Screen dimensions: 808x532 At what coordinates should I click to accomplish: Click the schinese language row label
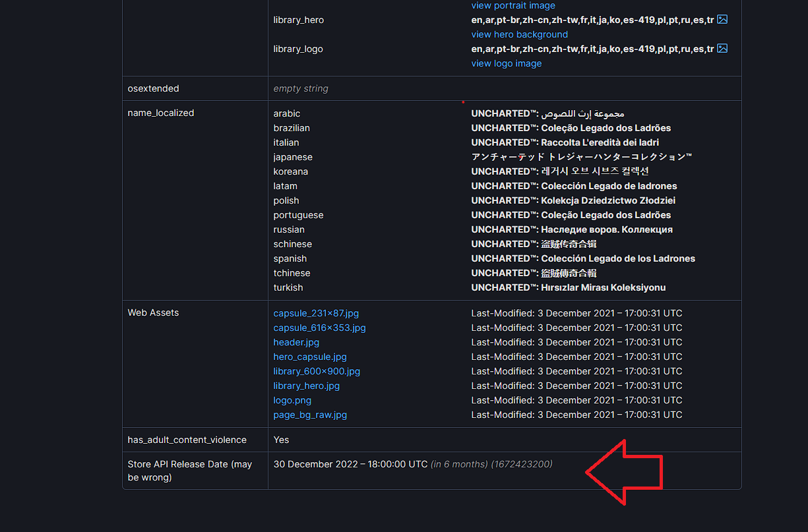[293, 244]
